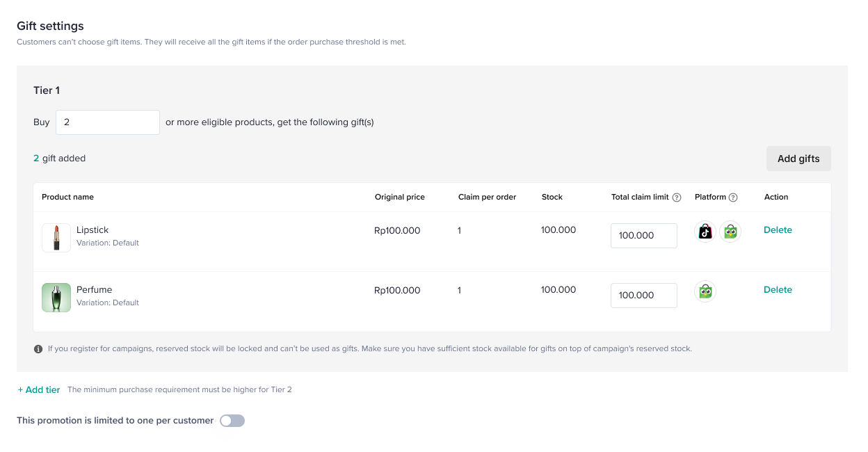The width and height of the screenshot is (868, 452).
Task: Click Lipstick total claim limit field
Action: pyautogui.click(x=644, y=236)
